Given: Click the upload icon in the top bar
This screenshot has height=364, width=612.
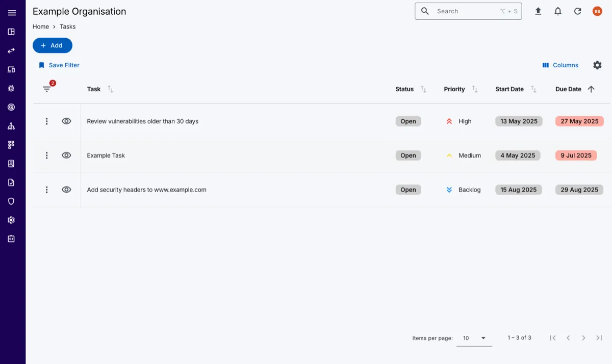Looking at the screenshot, I should pyautogui.click(x=538, y=11).
